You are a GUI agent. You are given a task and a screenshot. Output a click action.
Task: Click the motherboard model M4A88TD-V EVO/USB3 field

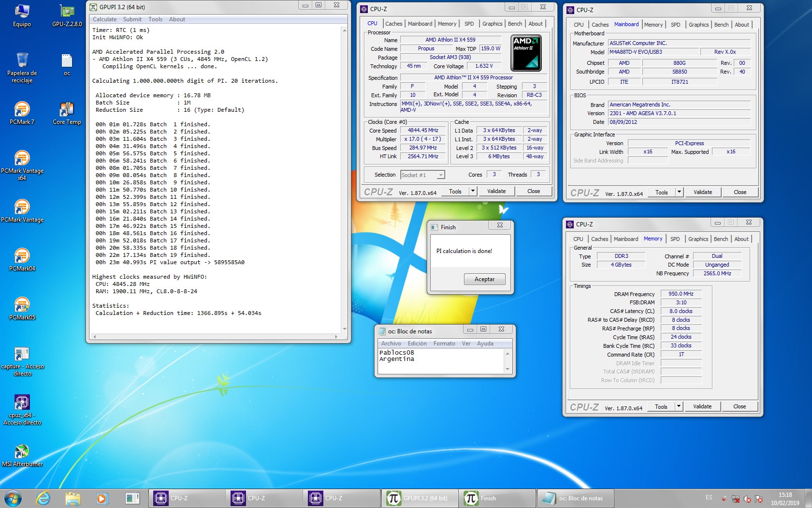click(x=653, y=52)
